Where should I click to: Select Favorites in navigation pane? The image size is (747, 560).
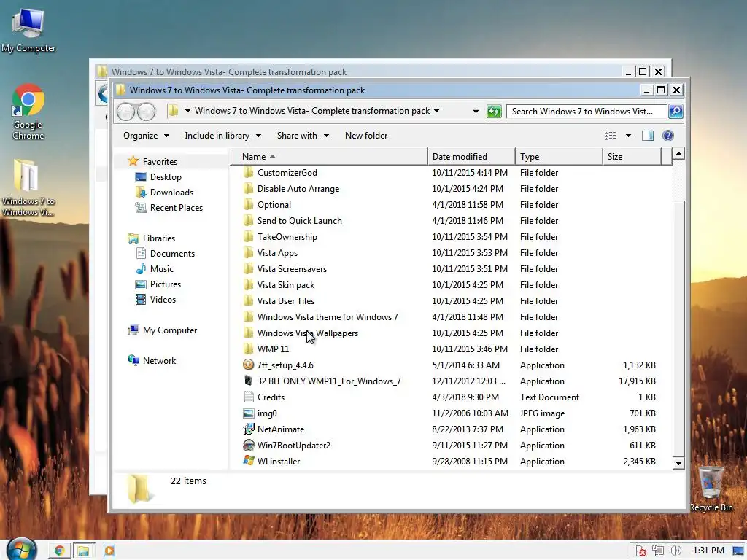[x=160, y=162]
